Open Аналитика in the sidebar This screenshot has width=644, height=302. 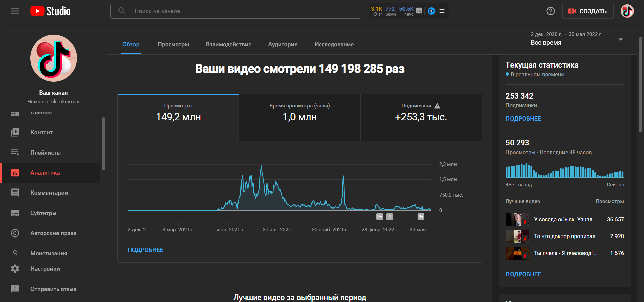click(x=50, y=173)
